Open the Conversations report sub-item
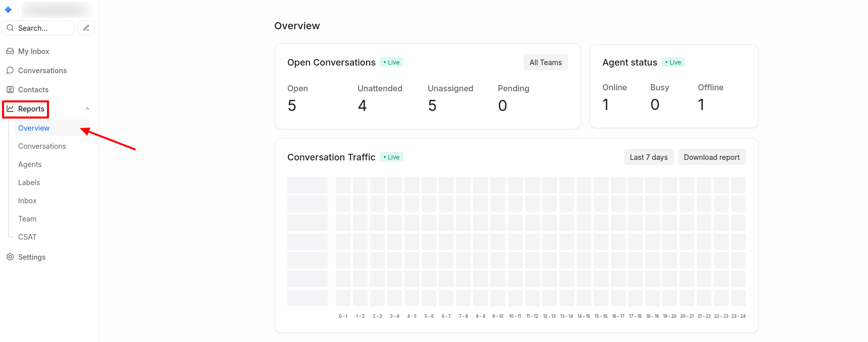 42,146
